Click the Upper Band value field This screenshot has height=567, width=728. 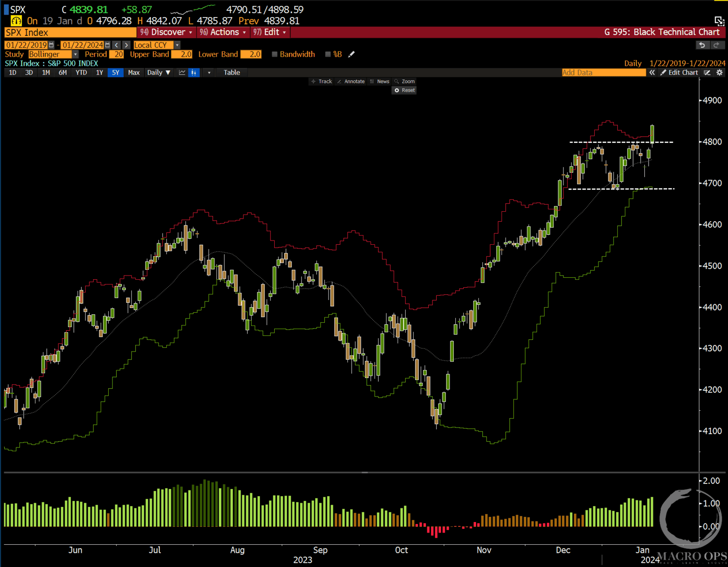click(x=182, y=54)
